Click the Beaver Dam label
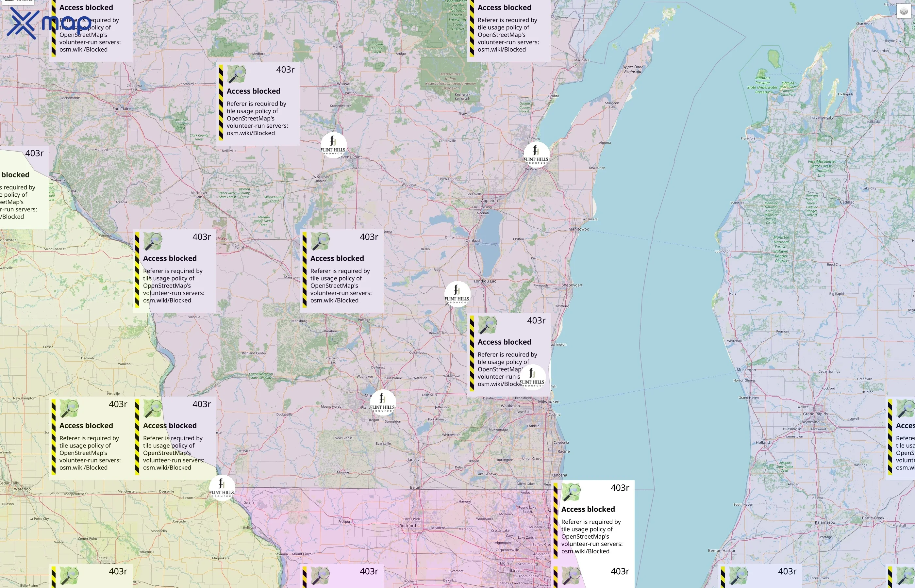Viewport: 915px width, 588px height. (x=438, y=333)
